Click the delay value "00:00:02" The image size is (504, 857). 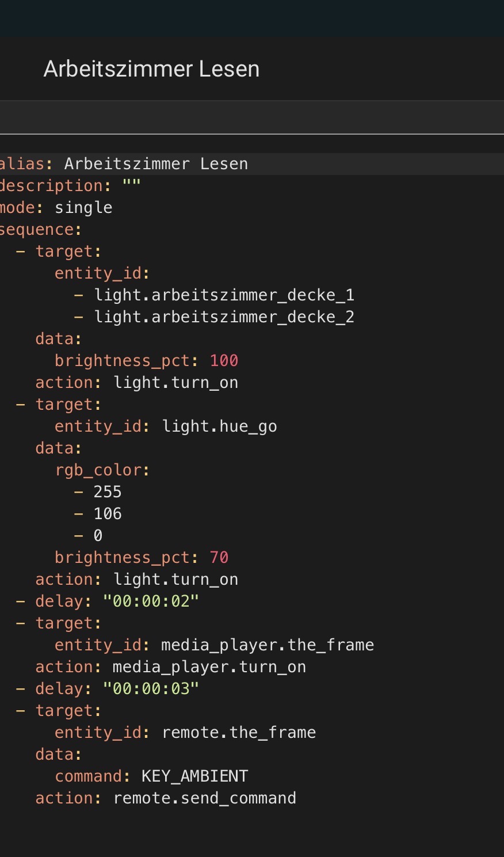point(151,601)
